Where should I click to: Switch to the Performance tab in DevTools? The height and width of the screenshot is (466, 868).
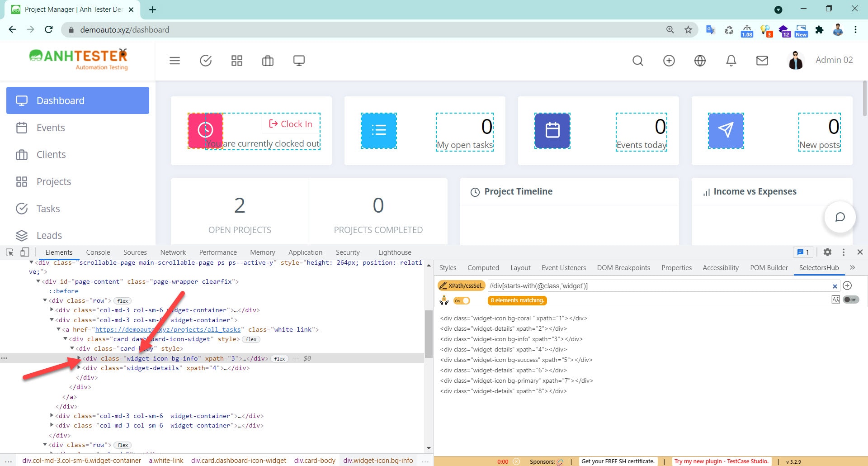click(x=218, y=252)
